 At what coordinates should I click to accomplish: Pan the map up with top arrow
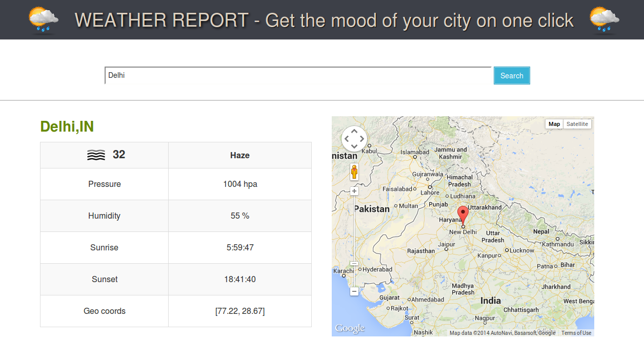[354, 131]
